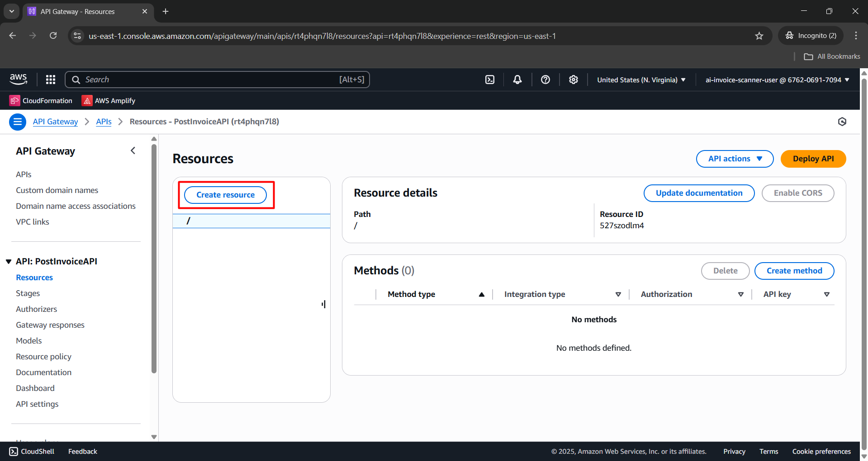This screenshot has width=868, height=461.
Task: Open CloudShell from the bottom status bar
Action: pyautogui.click(x=31, y=451)
